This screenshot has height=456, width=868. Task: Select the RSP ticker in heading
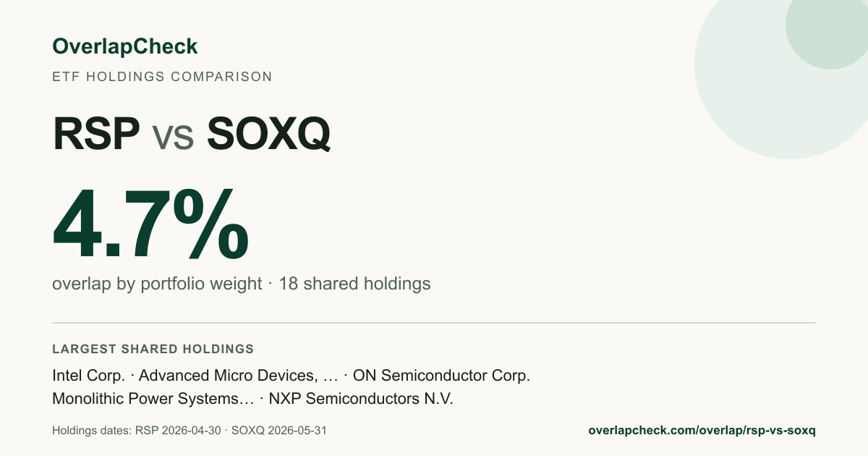coord(96,135)
